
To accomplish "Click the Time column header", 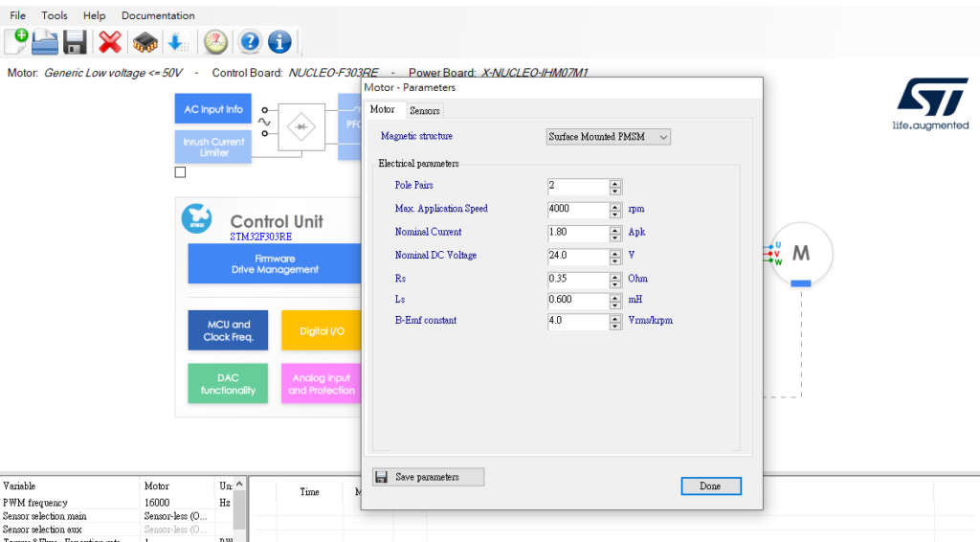I will [x=309, y=492].
